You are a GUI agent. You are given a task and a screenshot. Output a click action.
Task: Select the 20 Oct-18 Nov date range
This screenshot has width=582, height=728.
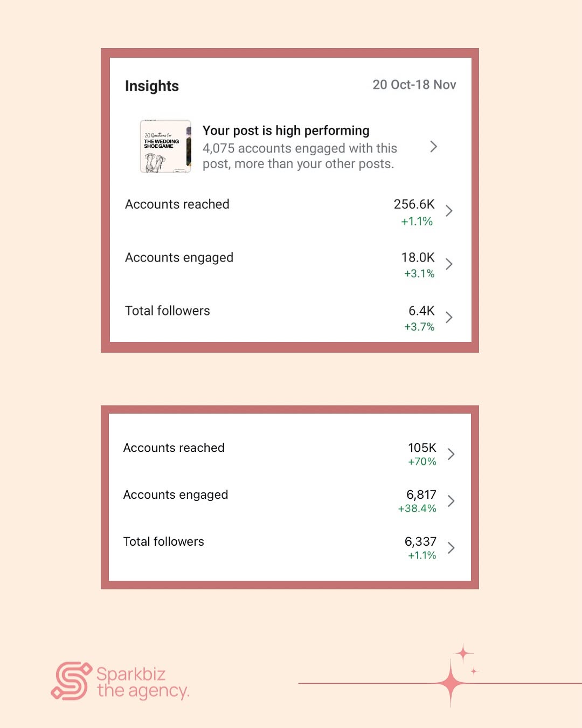414,85
